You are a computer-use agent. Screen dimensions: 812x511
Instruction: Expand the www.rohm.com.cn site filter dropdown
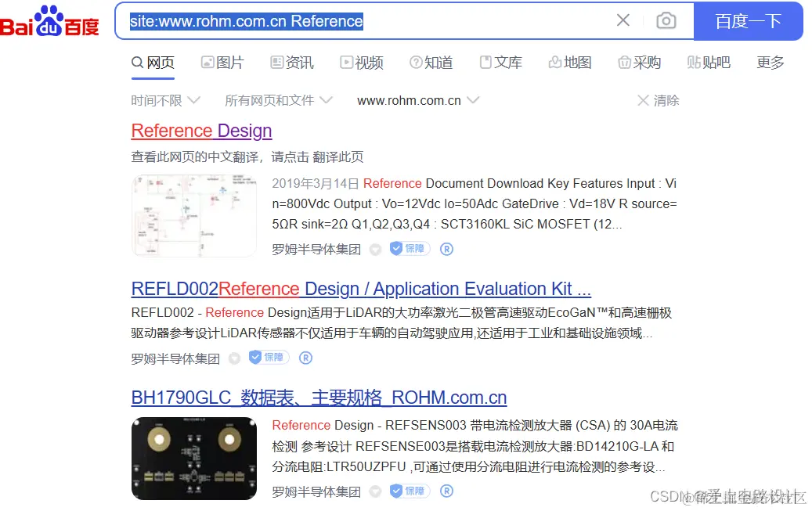[418, 100]
